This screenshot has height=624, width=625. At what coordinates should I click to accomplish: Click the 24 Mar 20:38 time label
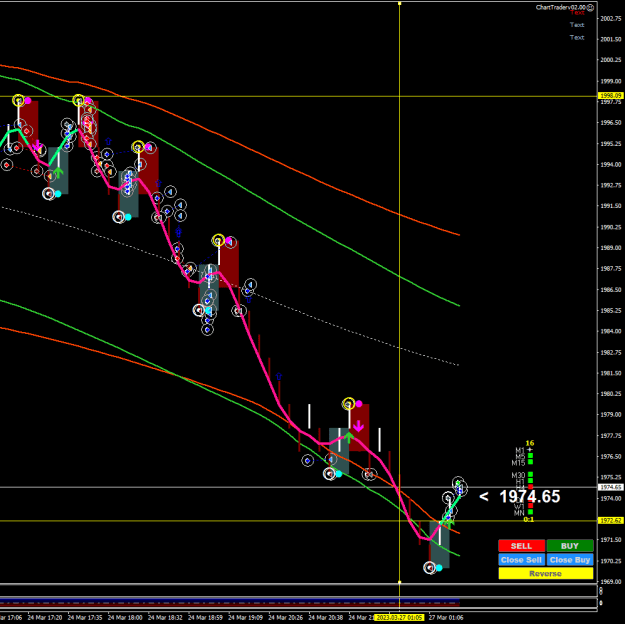[x=326, y=618]
